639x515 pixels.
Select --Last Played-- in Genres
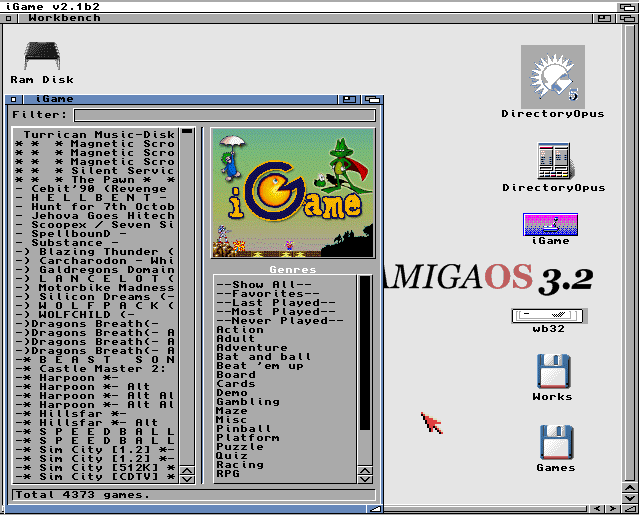276,302
